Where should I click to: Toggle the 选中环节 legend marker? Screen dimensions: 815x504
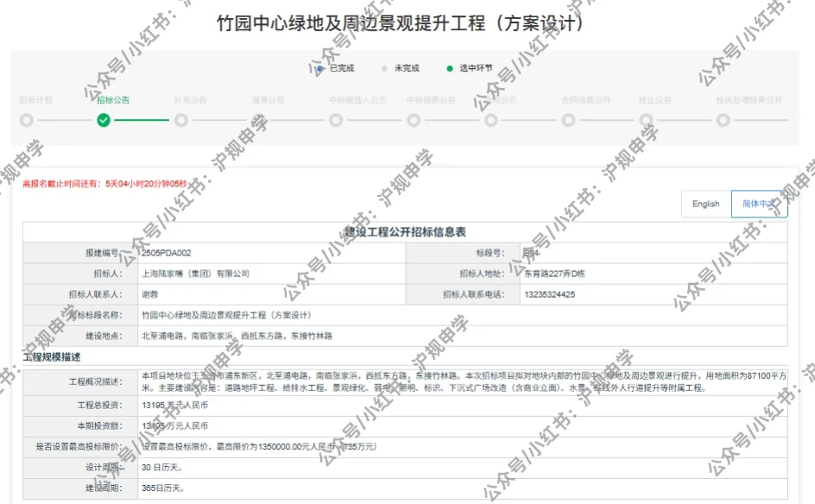click(450, 68)
